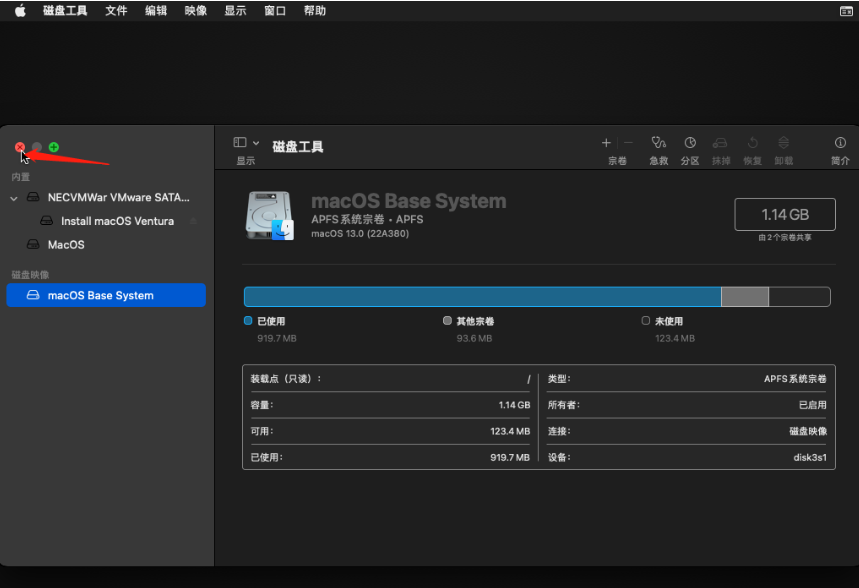Open the view options chevron dropdown

256,143
